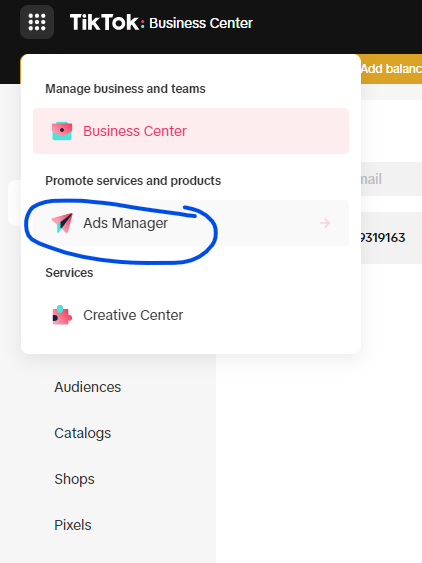Open Ads Manager label in the menu
Screen dimensions: 422x563
(x=125, y=223)
